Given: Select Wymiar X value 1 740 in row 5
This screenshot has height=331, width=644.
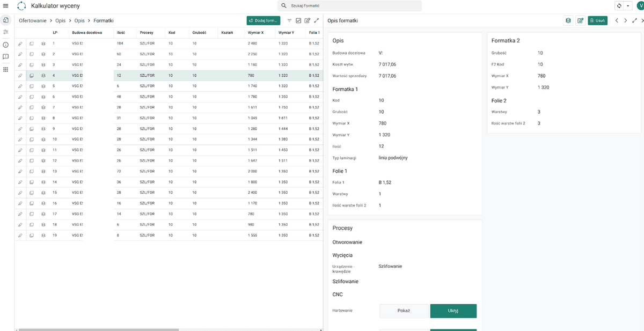Looking at the screenshot, I should (x=252, y=86).
